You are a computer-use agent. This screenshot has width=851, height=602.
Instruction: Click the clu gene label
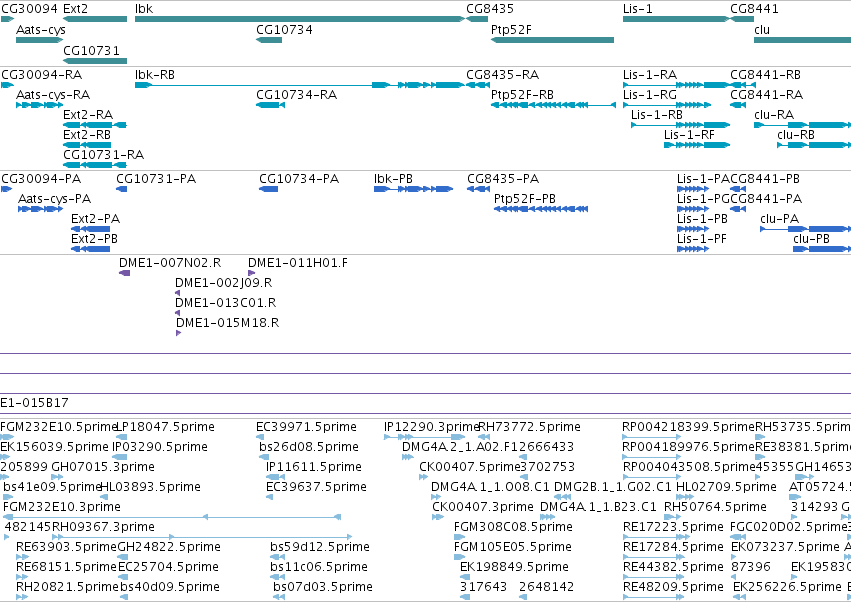click(762, 29)
